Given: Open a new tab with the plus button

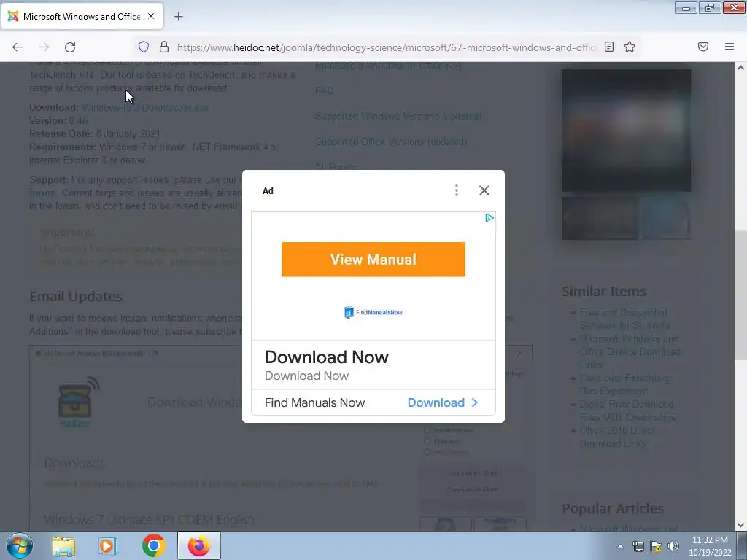Looking at the screenshot, I should point(178,17).
